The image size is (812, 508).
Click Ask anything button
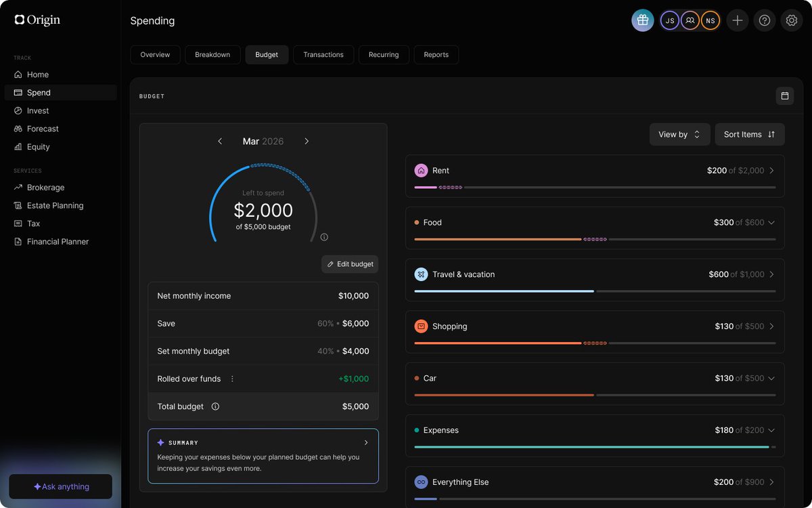(x=61, y=486)
